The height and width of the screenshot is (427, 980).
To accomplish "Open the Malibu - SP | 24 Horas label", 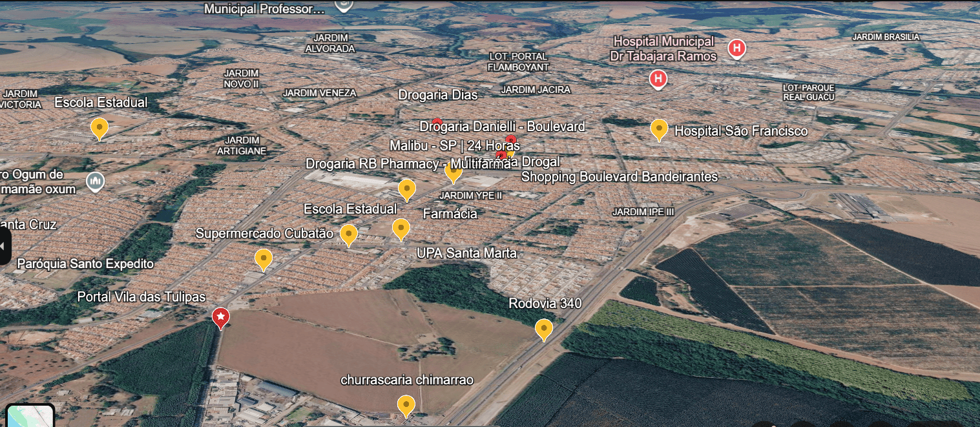I will click(x=455, y=145).
